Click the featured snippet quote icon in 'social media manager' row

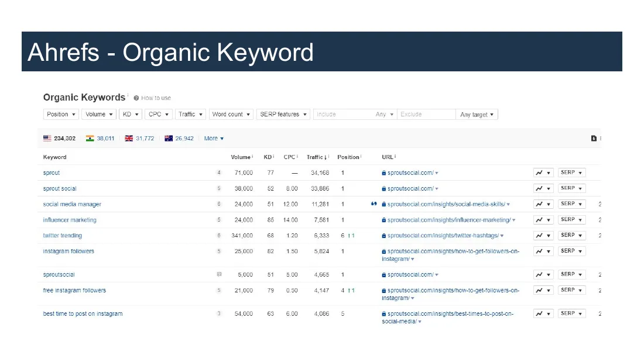[x=374, y=204]
